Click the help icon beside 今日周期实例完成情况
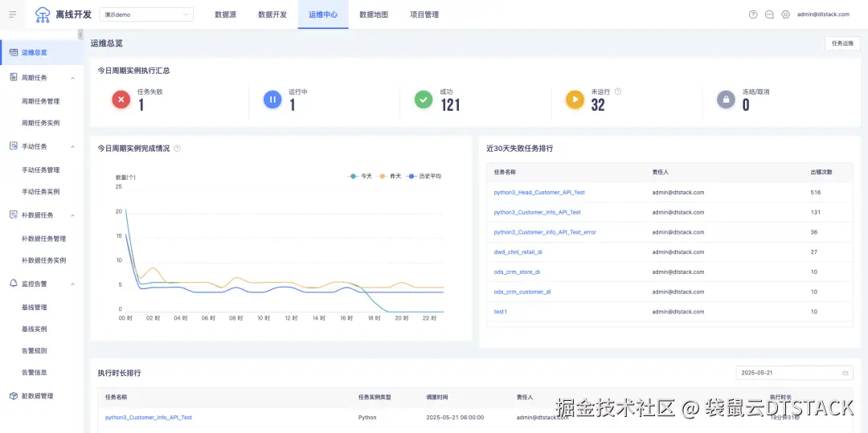Image resolution: width=868 pixels, height=433 pixels. tap(177, 148)
